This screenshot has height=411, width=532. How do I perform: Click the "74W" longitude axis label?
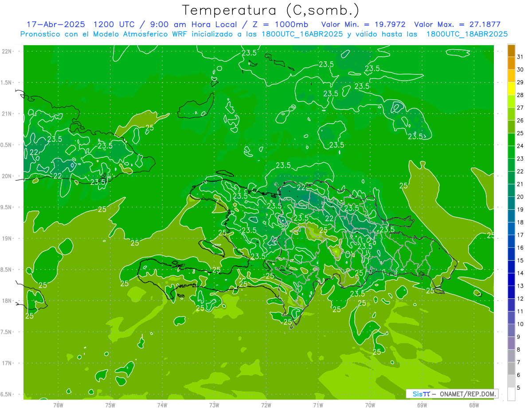tap(162, 404)
